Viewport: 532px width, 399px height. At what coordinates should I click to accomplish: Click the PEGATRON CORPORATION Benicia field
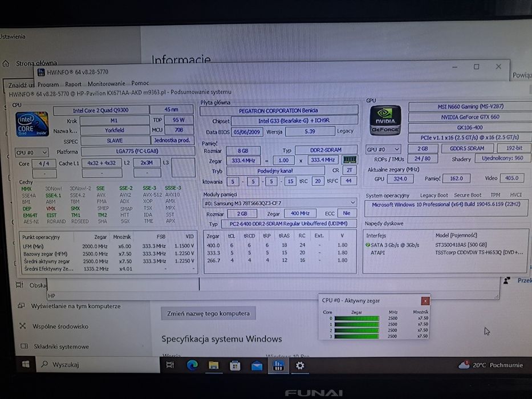pyautogui.click(x=279, y=111)
